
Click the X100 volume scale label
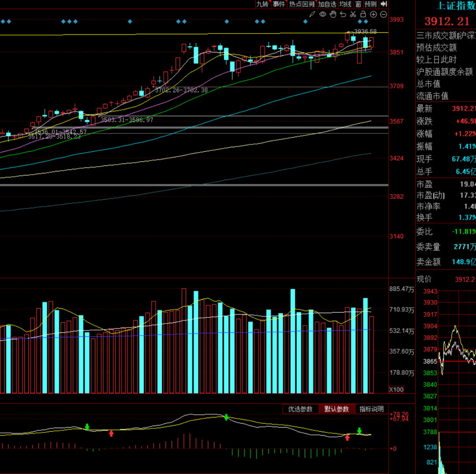click(395, 390)
